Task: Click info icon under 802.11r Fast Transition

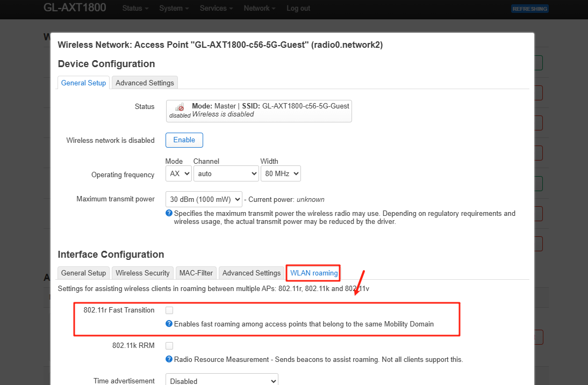Action: (169, 324)
